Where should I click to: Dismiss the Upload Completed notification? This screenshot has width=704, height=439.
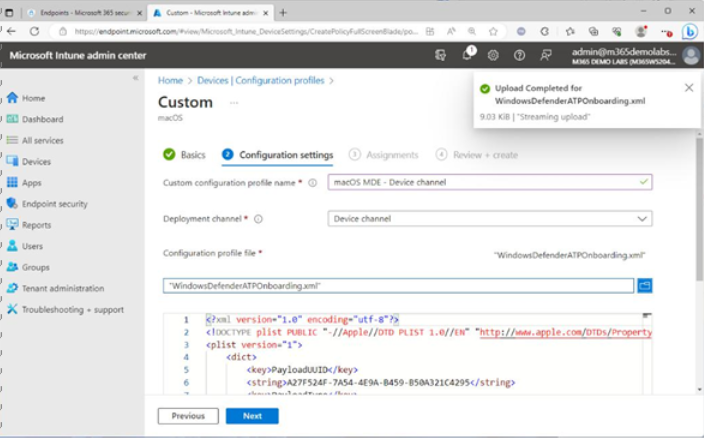[689, 88]
